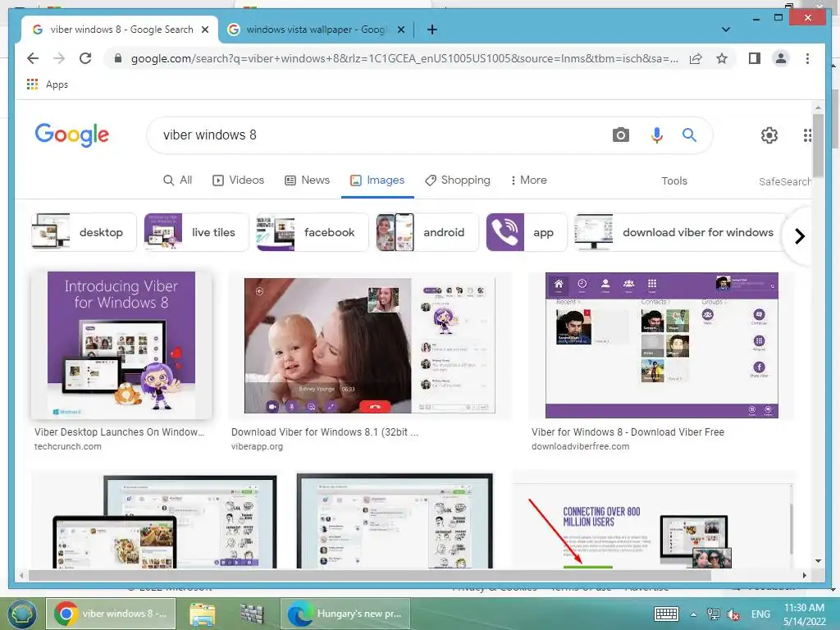This screenshot has height=630, width=840.
Task: Open Download Viber for Windows 8.1 link
Action: click(x=325, y=431)
